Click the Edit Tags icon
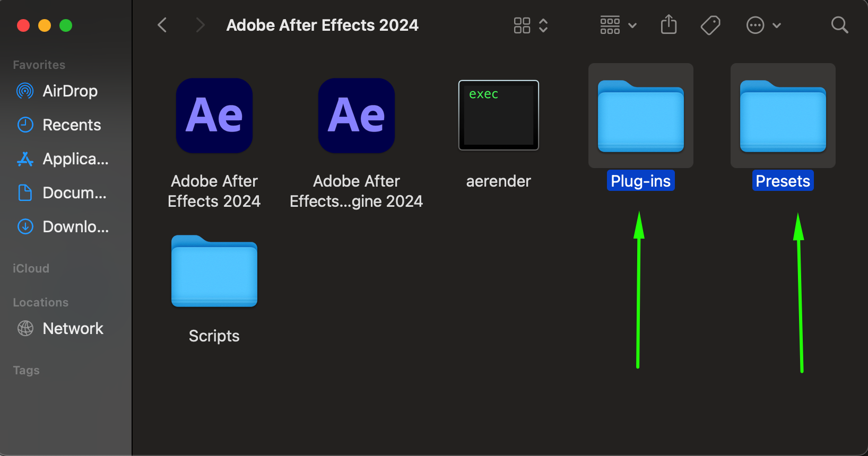Screen dimensions: 868x456 [x=710, y=25]
